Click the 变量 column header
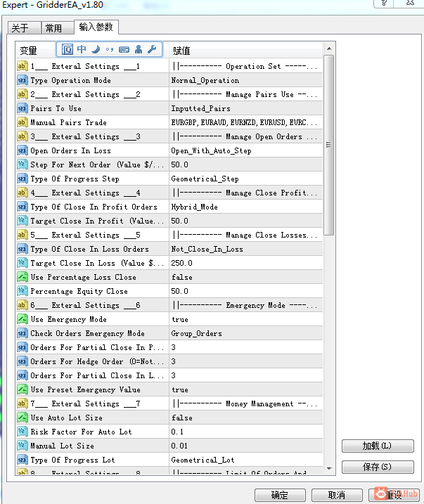424x504 pixels. (28, 51)
